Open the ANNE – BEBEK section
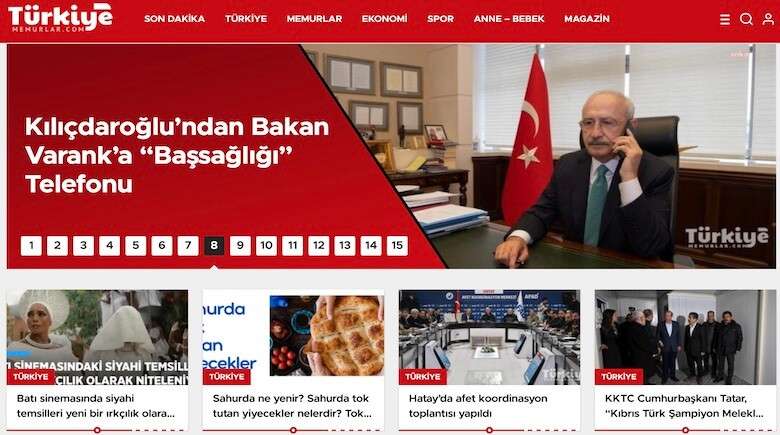Image resolution: width=780 pixels, height=435 pixels. click(x=509, y=19)
